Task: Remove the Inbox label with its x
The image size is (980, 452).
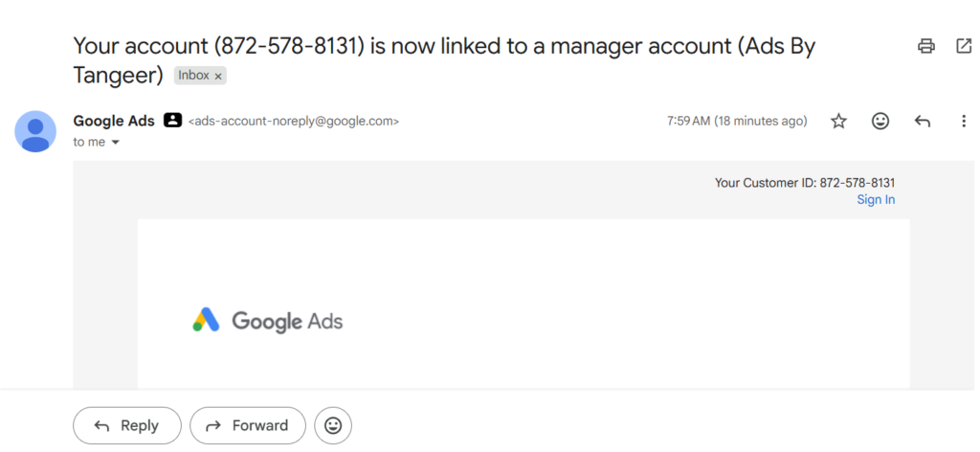Action: click(218, 77)
